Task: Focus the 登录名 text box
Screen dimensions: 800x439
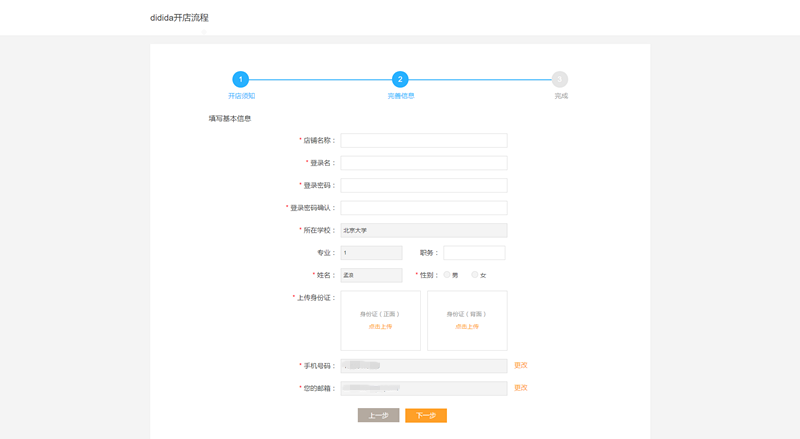Action: click(424, 163)
